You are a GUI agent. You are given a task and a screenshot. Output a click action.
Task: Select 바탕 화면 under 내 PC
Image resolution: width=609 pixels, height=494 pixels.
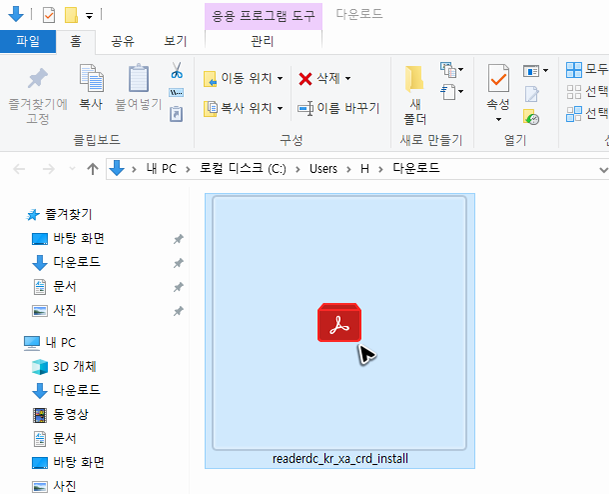click(79, 462)
